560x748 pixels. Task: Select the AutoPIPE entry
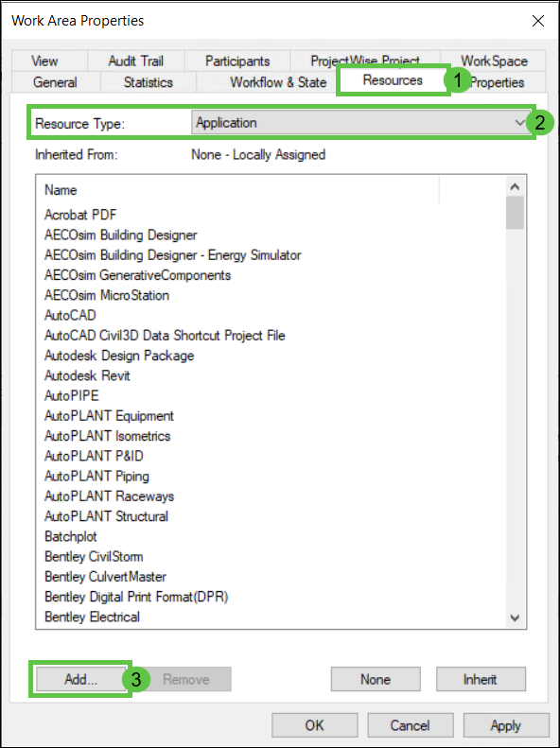72,395
